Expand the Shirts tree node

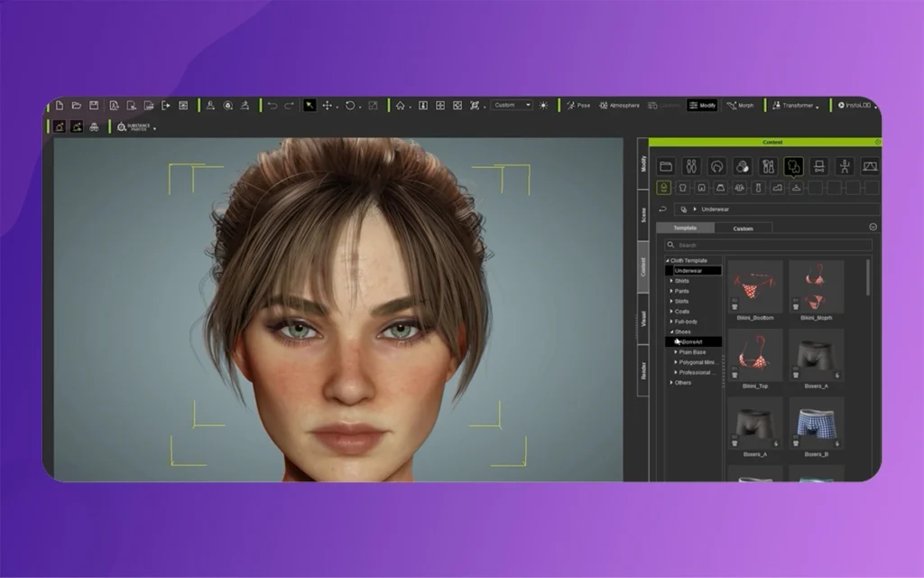671,281
